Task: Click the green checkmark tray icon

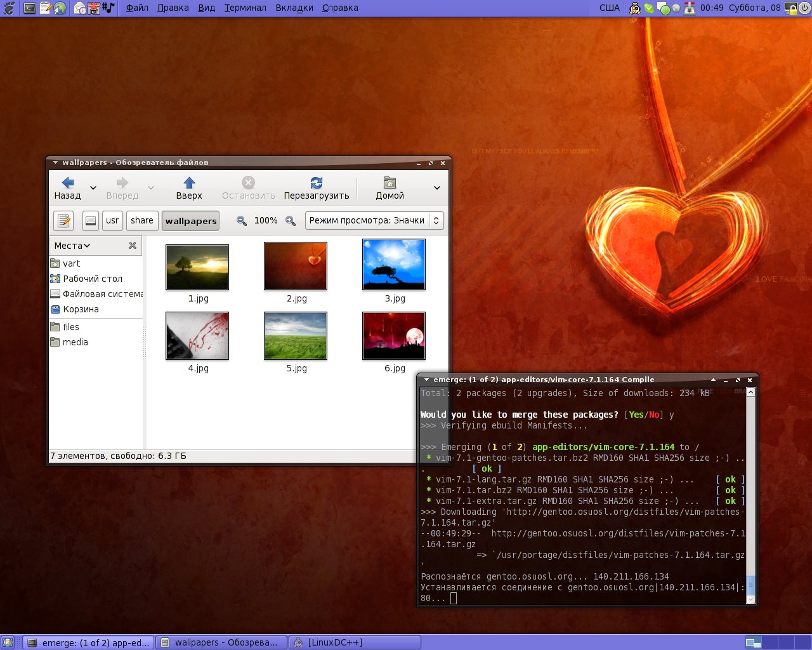Action: click(x=649, y=8)
